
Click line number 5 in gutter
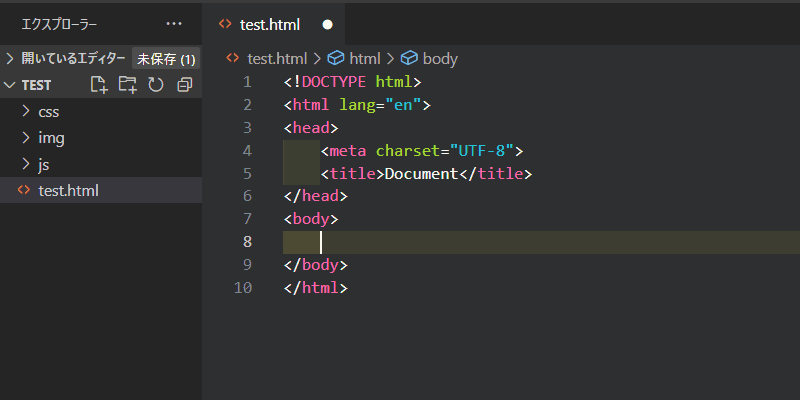[x=247, y=174]
